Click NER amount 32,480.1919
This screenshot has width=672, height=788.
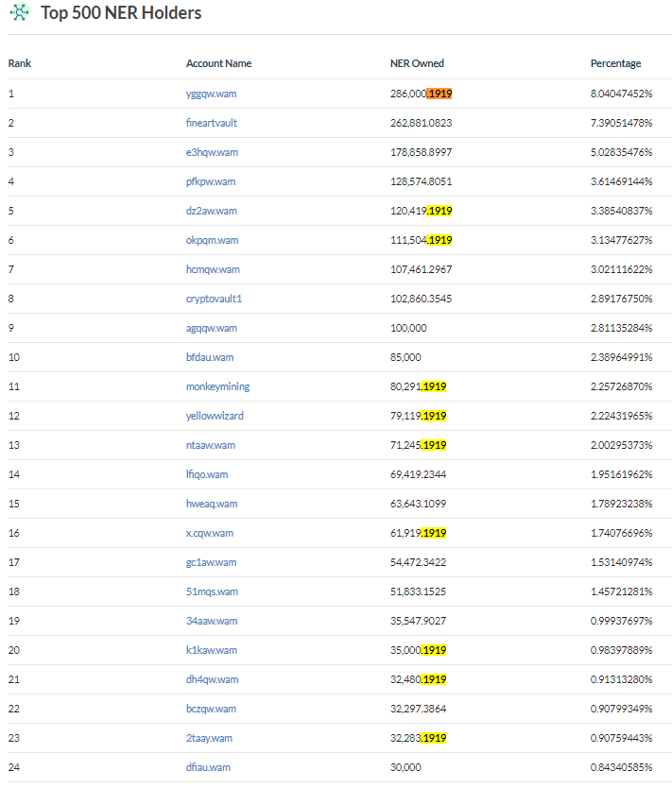point(418,679)
